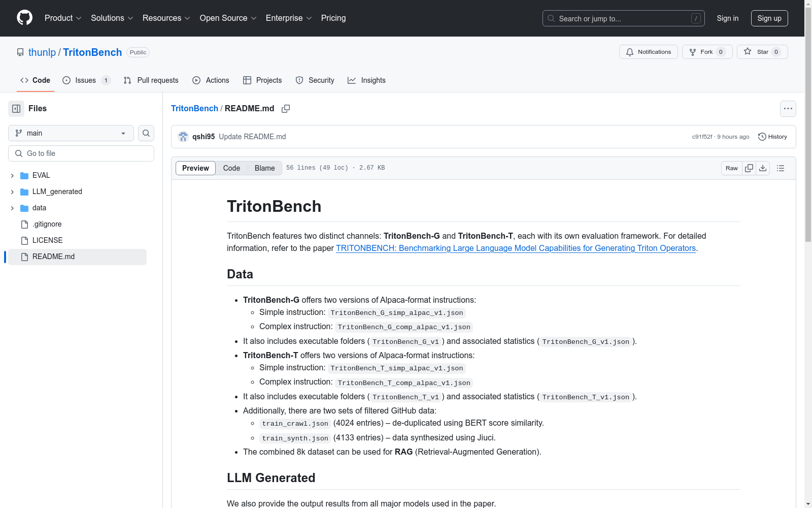
Task: Switch to the Blame view
Action: 264,168
